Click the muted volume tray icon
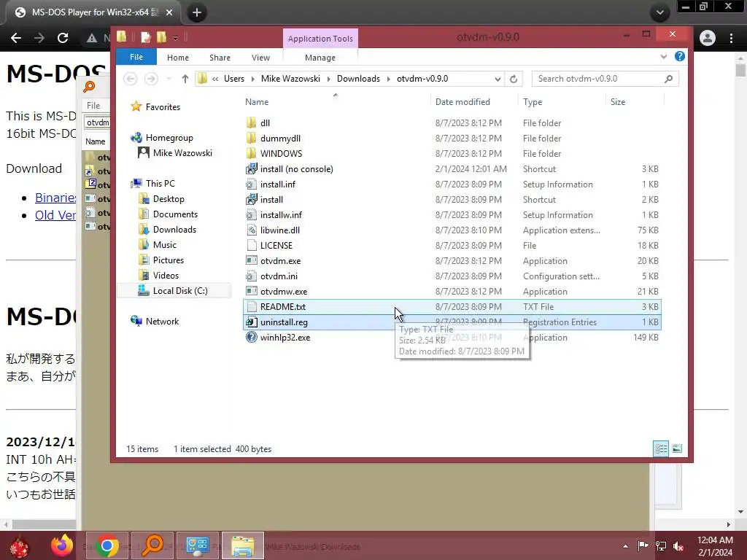Viewport: 747px width, 560px height. pos(678,546)
